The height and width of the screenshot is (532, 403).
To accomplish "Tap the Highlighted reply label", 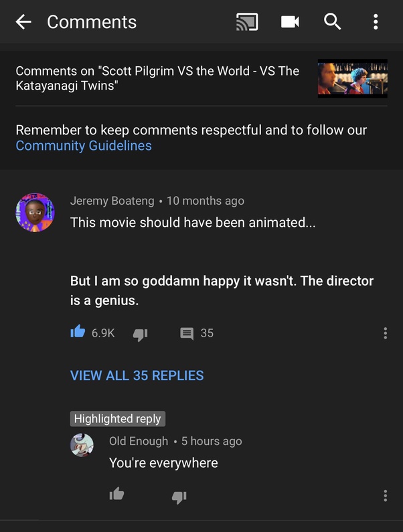I will [117, 419].
